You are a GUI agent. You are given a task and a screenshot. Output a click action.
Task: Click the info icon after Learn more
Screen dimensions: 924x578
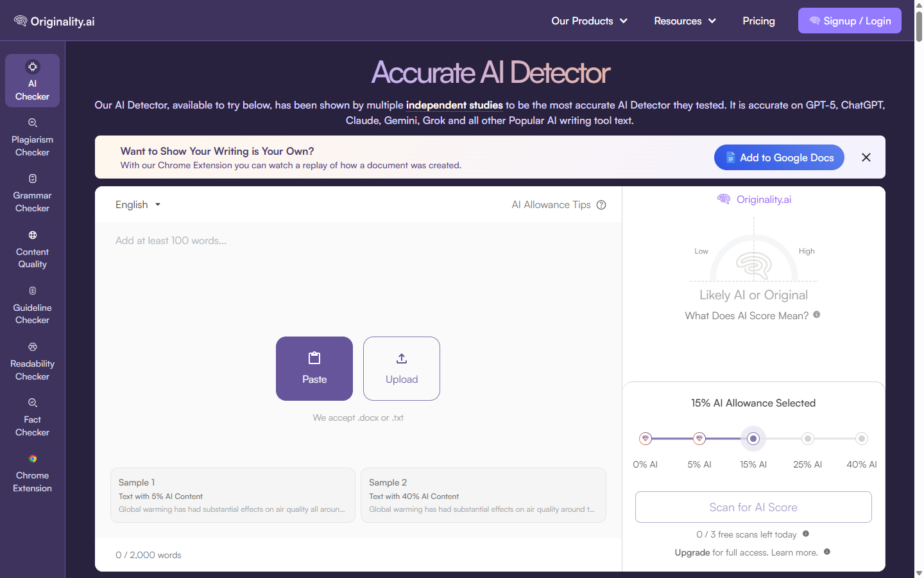coord(827,552)
